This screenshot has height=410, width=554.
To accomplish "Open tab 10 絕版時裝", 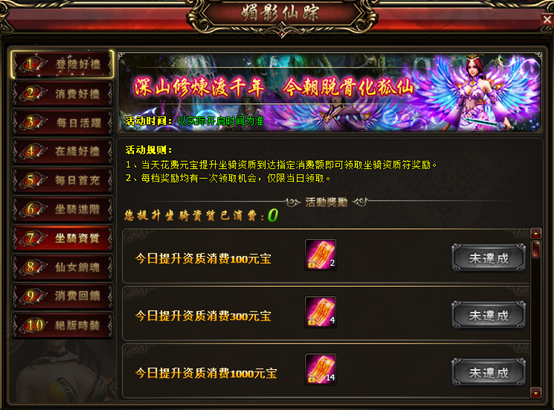I will click(63, 325).
